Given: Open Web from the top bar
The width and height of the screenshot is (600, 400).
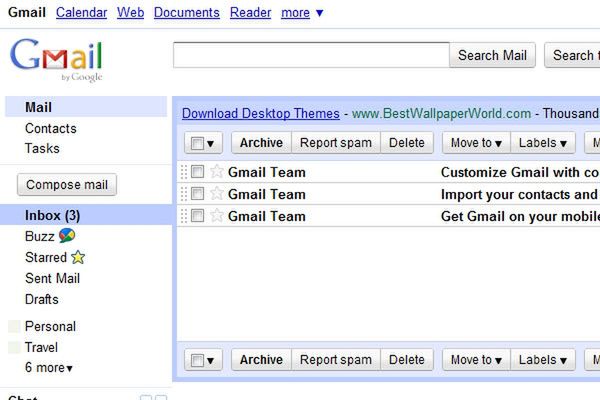Looking at the screenshot, I should [130, 13].
